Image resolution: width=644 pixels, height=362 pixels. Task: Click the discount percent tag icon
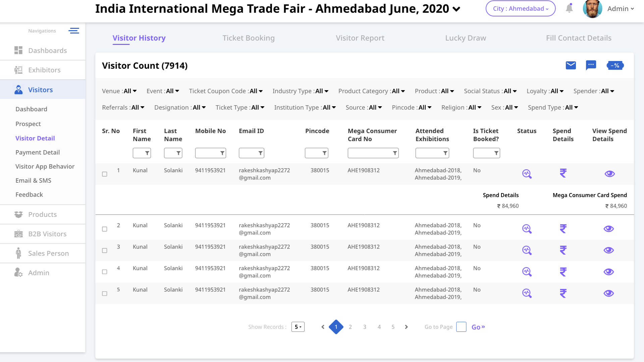pos(615,65)
